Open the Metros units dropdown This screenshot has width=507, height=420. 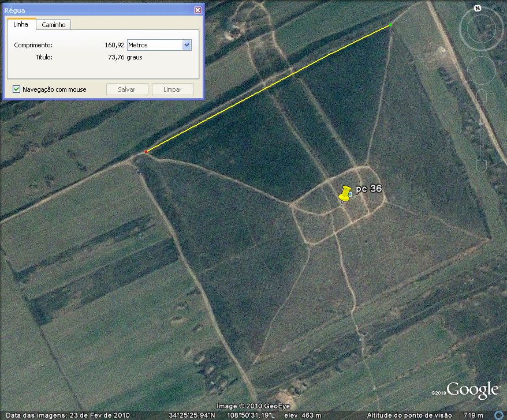point(187,45)
